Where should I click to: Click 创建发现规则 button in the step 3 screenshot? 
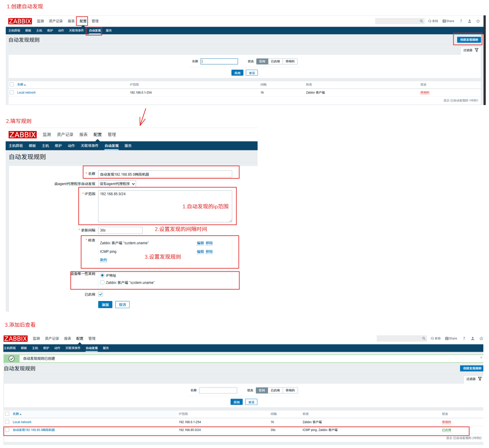point(472,368)
